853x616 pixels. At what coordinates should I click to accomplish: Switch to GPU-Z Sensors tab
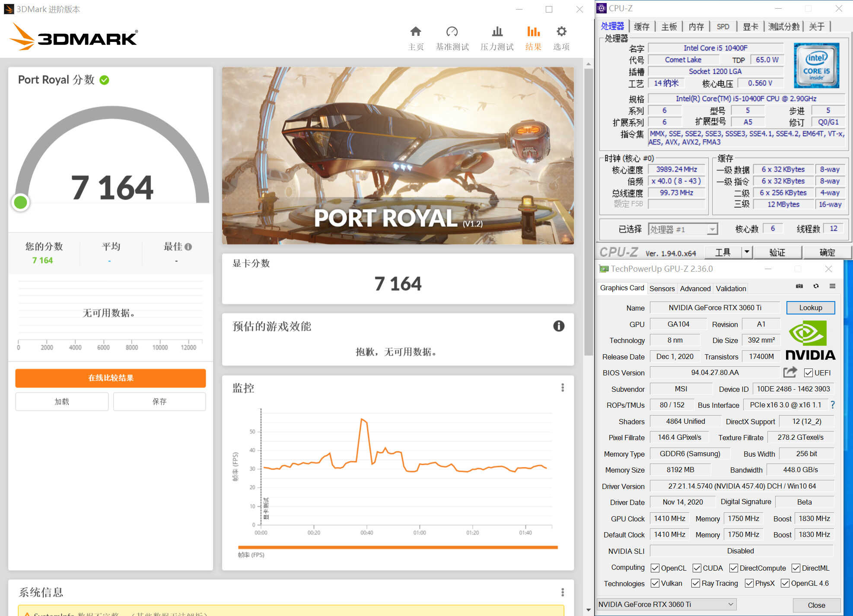662,289
